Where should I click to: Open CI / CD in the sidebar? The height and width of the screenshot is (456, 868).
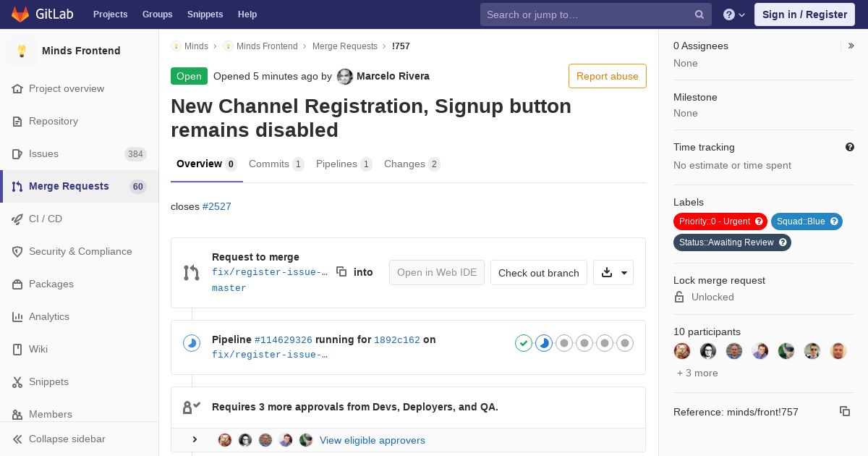click(x=46, y=219)
